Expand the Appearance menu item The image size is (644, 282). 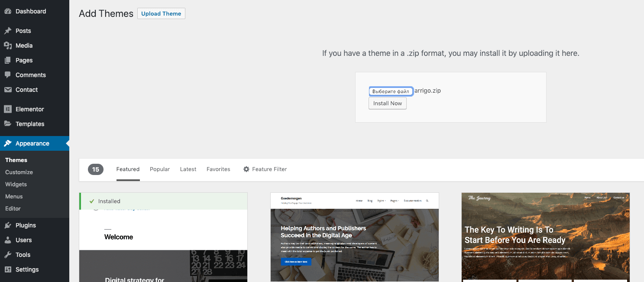click(32, 143)
